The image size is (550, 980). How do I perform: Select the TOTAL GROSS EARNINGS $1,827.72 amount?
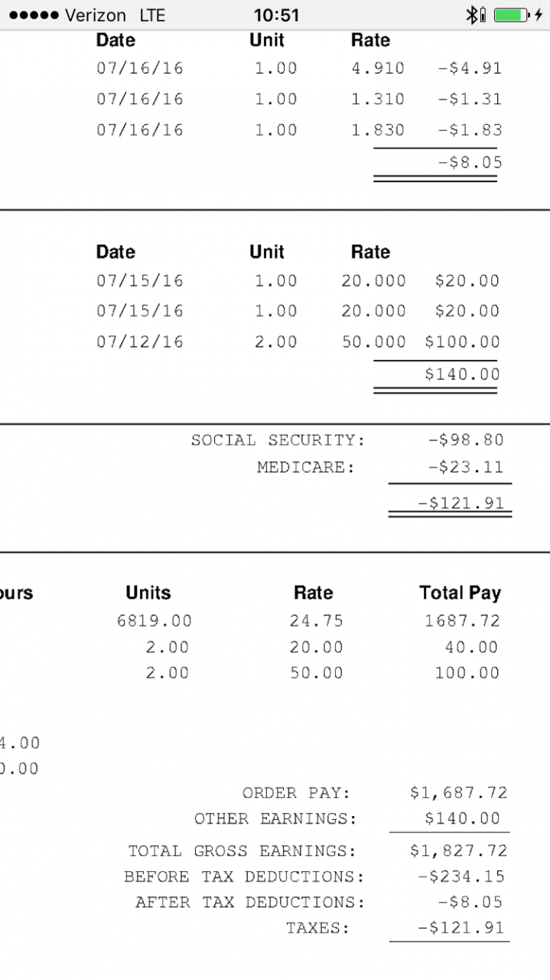pyautogui.click(x=458, y=851)
